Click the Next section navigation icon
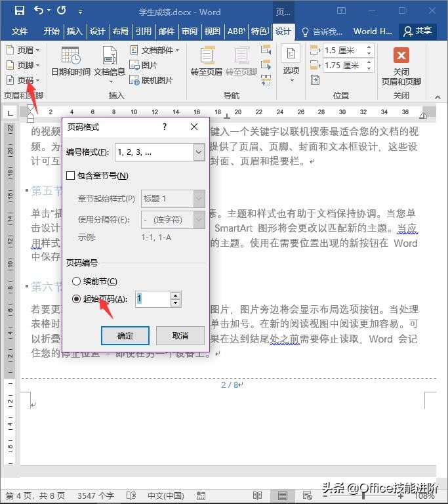The image size is (448, 504). tap(266, 64)
